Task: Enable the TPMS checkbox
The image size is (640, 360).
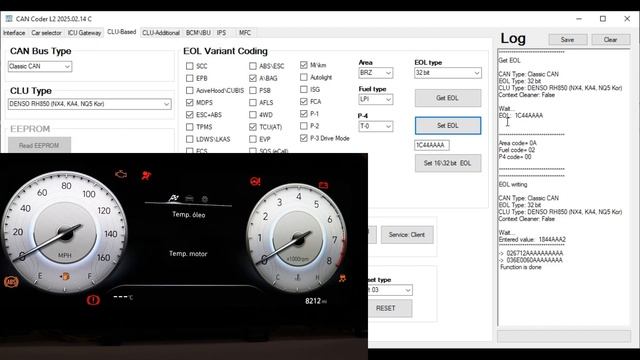Action: point(189,127)
